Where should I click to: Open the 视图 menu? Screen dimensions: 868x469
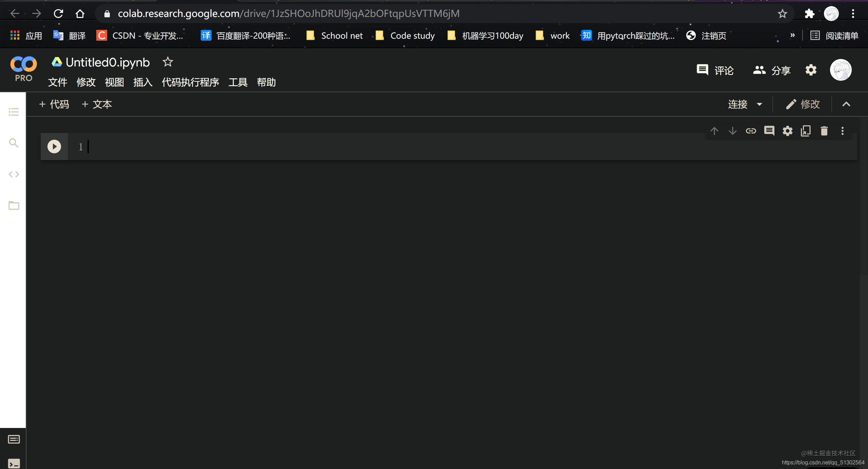click(115, 82)
